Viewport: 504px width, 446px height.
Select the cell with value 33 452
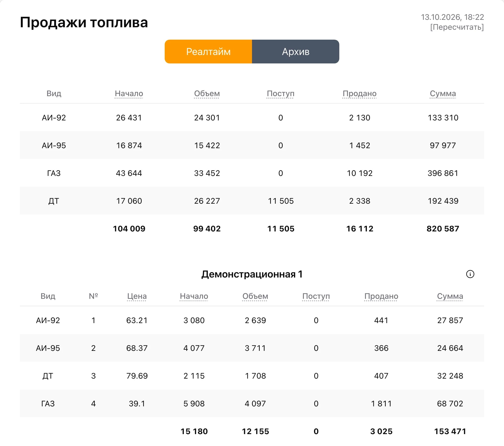pos(207,173)
